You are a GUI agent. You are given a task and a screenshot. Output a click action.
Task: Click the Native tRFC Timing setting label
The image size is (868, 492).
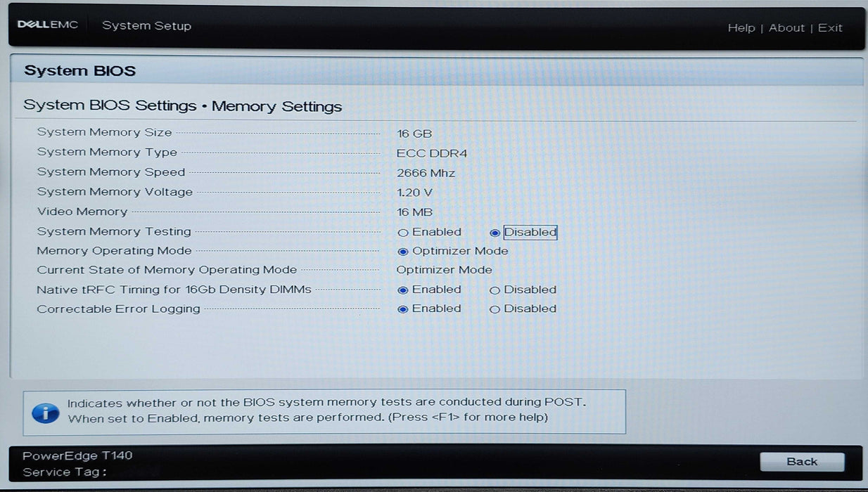(x=174, y=290)
